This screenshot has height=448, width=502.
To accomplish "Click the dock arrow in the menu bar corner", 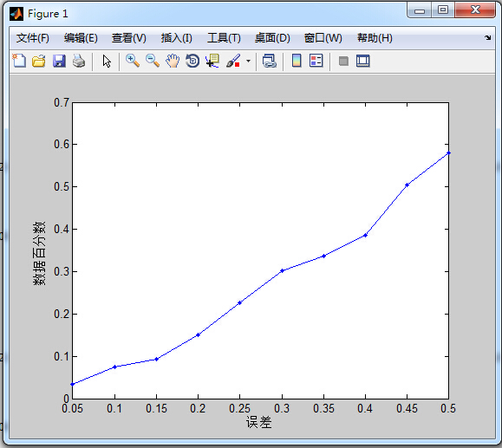I will click(x=487, y=38).
